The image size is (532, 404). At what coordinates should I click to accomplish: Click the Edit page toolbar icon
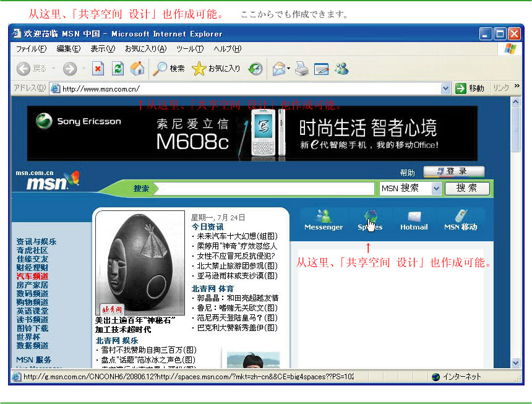(x=321, y=69)
